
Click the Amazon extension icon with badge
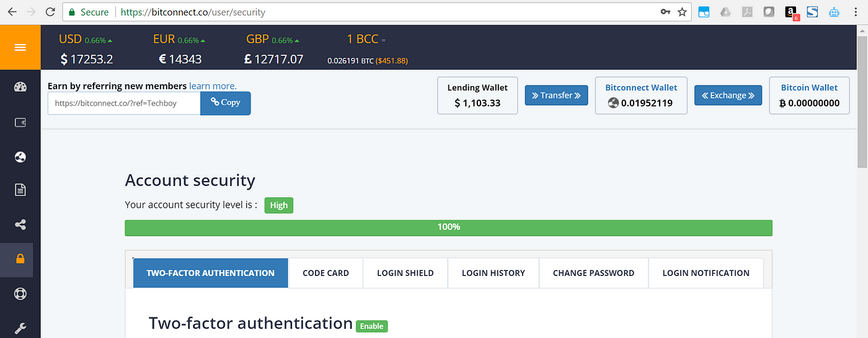pos(792,12)
